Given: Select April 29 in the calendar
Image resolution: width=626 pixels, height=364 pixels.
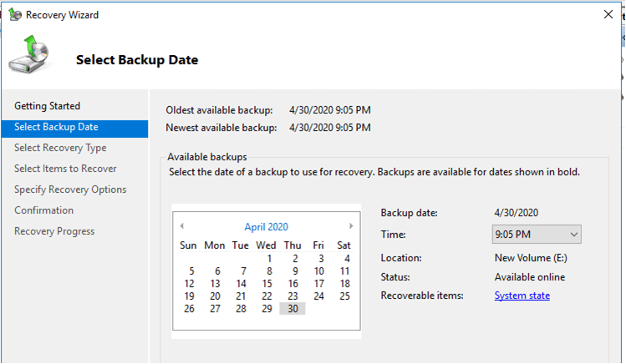Looking at the screenshot, I should pyautogui.click(x=267, y=309).
